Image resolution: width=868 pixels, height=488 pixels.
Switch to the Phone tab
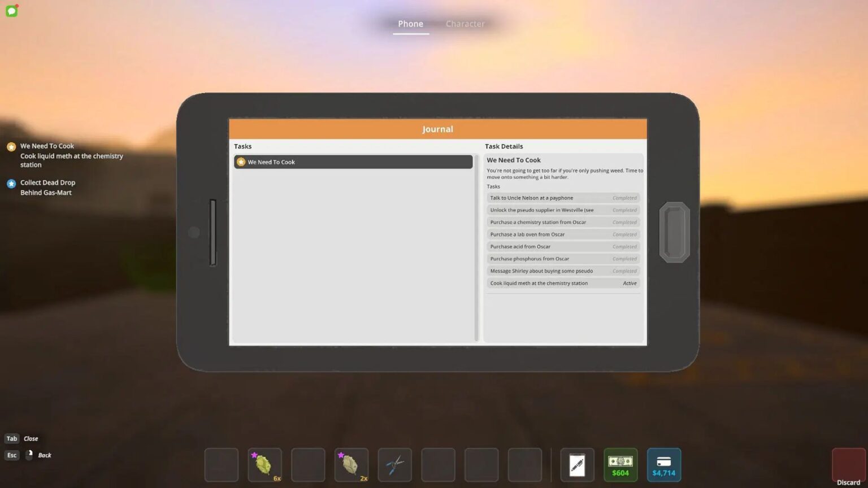point(410,24)
